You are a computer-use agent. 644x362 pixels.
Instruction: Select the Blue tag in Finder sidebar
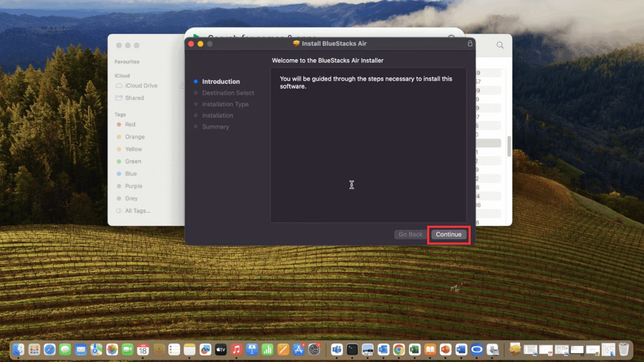pos(127,174)
